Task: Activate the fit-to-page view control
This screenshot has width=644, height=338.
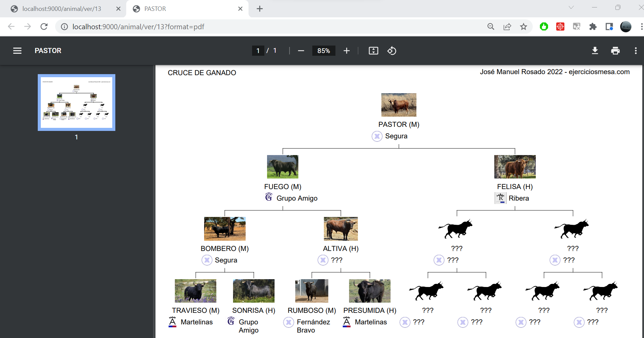Action: click(x=373, y=51)
